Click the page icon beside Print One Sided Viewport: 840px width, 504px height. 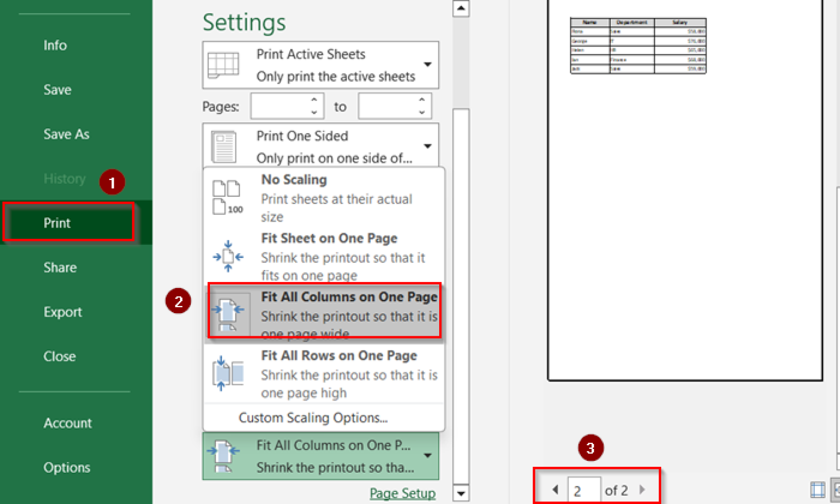pos(224,145)
